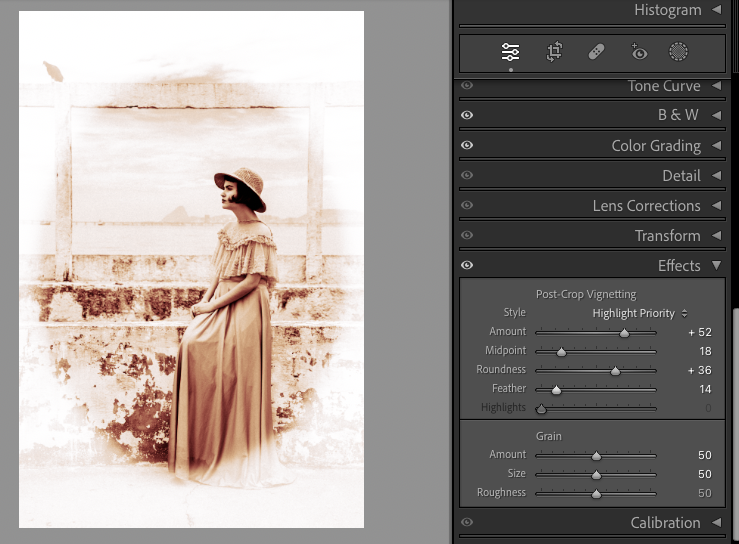
Task: Select the Healing bandage tool
Action: click(x=595, y=53)
